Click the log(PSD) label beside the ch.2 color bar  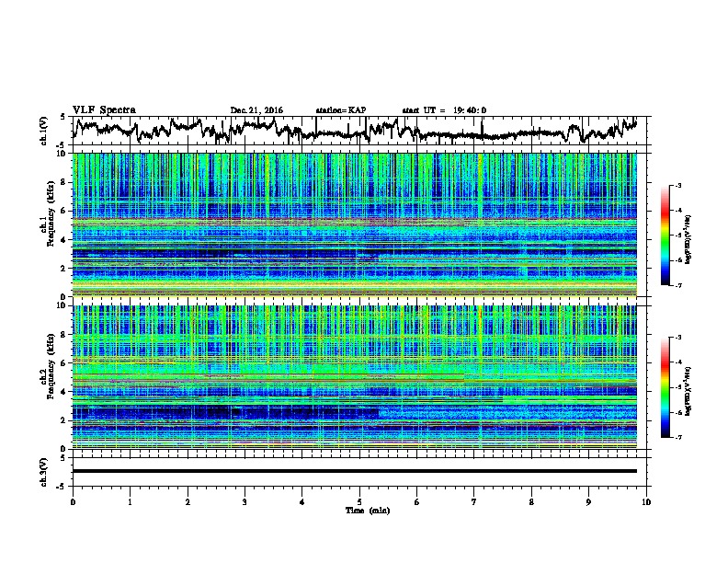688,391
